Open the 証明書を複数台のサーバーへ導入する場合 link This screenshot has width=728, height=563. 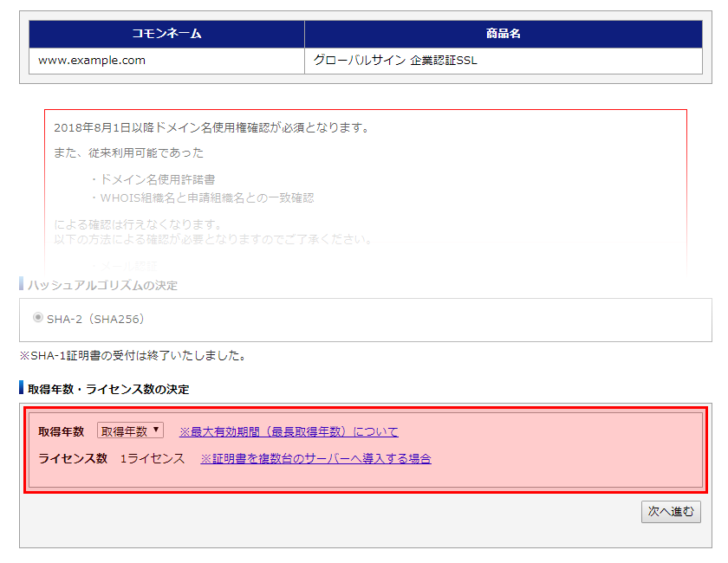coord(315,458)
